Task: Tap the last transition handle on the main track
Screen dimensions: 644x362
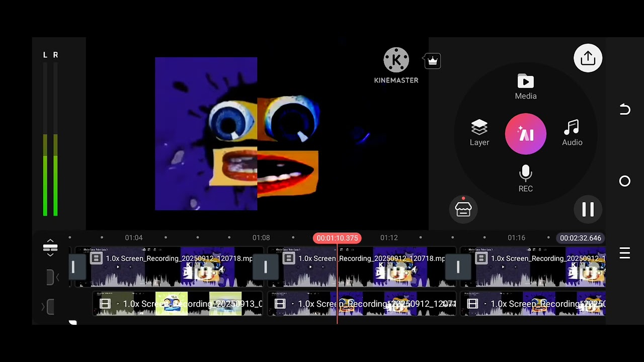Action: pyautogui.click(x=458, y=267)
